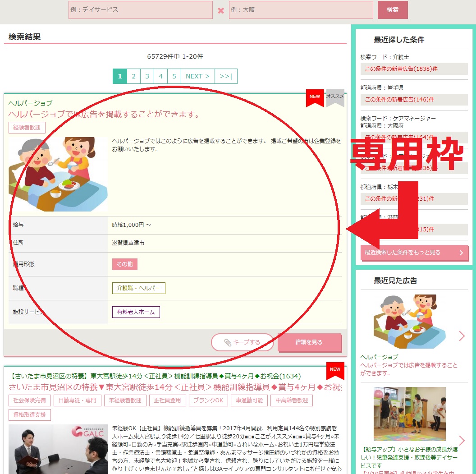
Task: Click the その他 employment type tag
Action: point(124,264)
